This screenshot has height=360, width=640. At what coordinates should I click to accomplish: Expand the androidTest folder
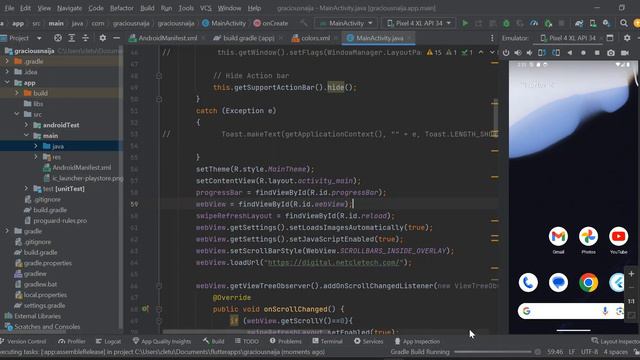point(26,125)
